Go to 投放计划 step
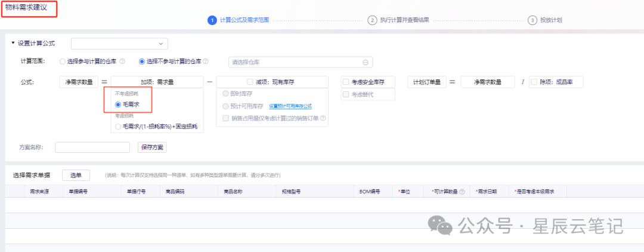 551,20
